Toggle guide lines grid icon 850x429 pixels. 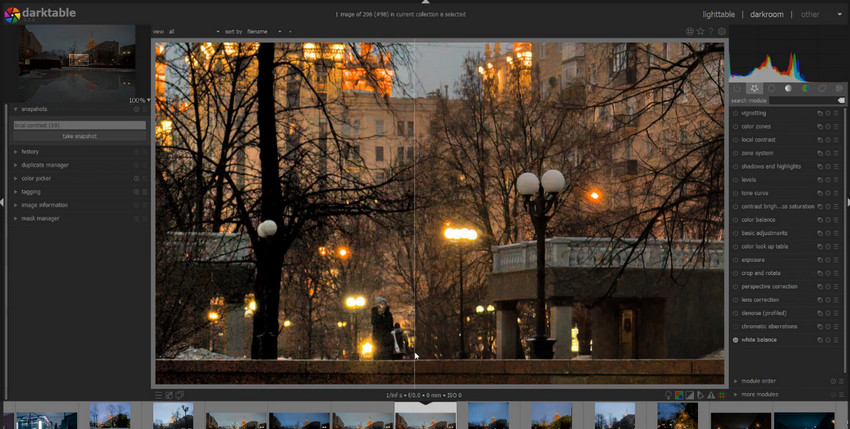pos(722,395)
